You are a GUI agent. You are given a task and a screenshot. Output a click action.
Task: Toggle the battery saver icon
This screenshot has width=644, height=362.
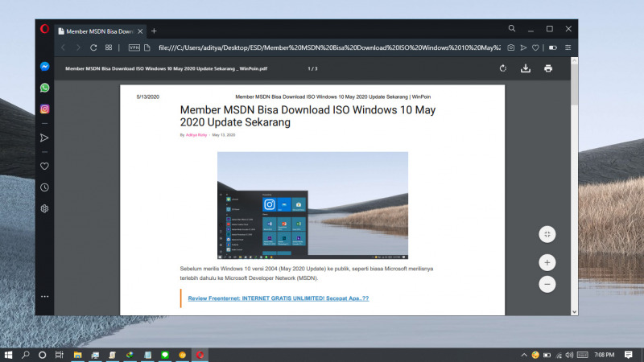553,47
